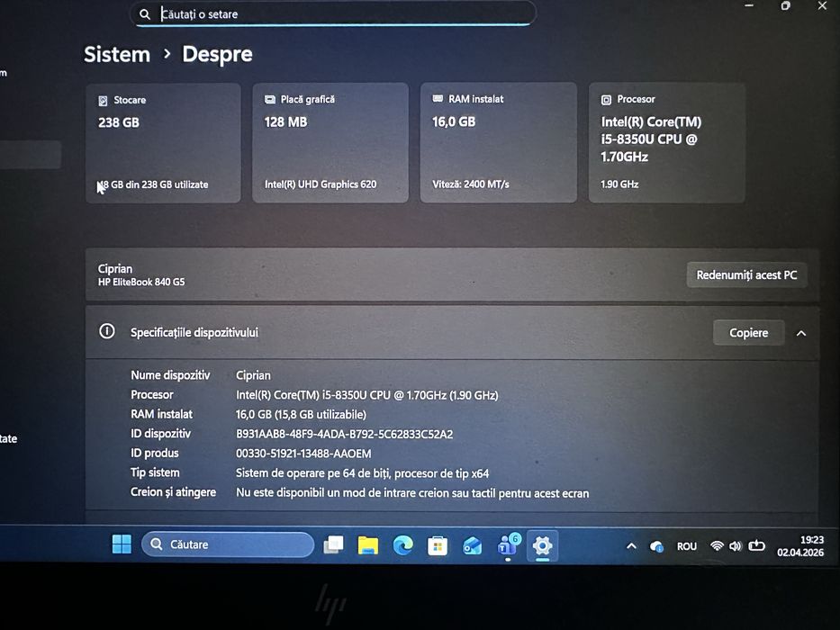Click Tip sistem value about x64
Viewport: 840px width, 630px height.
pyautogui.click(x=362, y=473)
